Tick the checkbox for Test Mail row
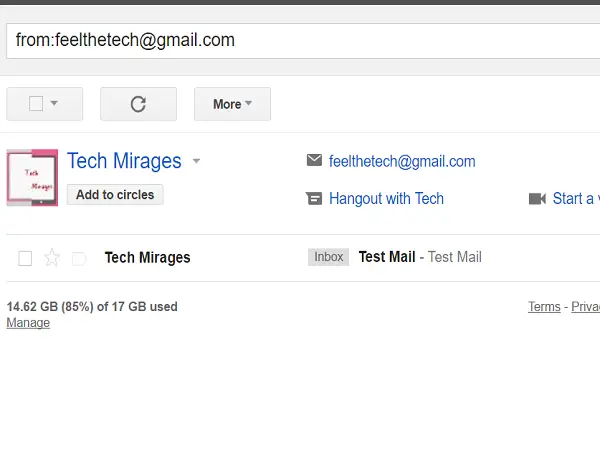600x450 pixels. [25, 258]
